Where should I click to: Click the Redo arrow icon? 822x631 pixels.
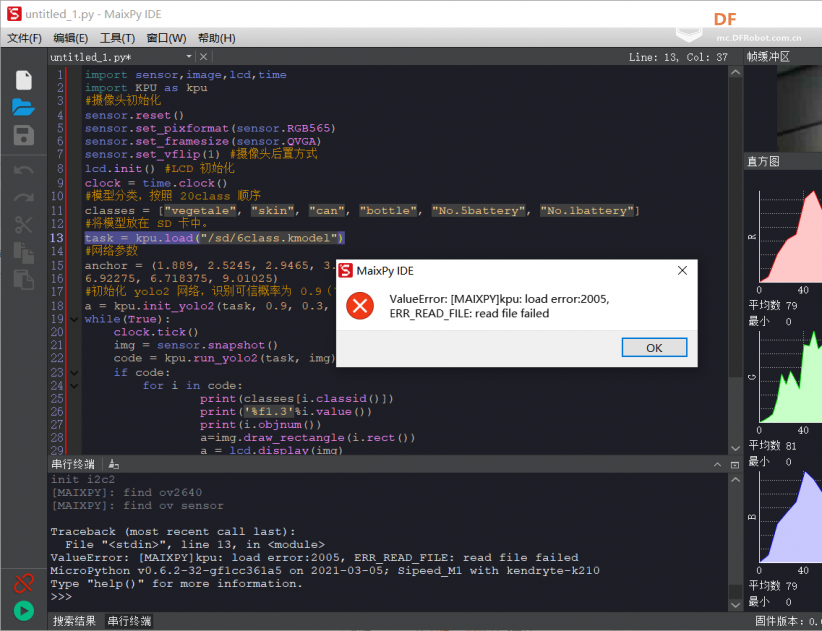pyautogui.click(x=24, y=198)
